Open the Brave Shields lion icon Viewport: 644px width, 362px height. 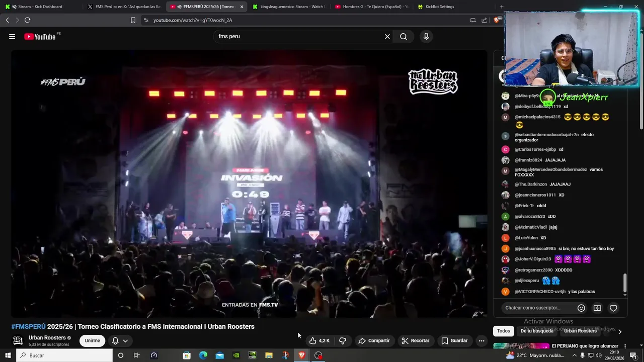tap(497, 20)
